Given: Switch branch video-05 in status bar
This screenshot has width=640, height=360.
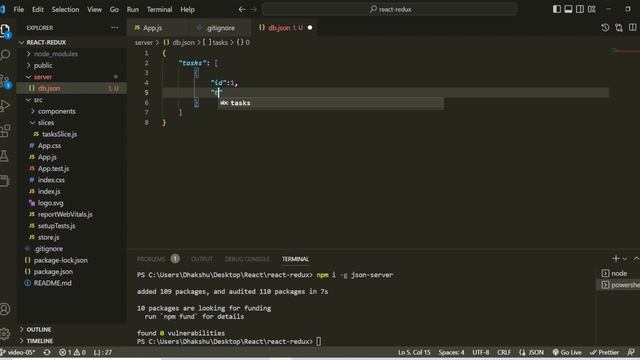Looking at the screenshot, I should tap(18, 352).
